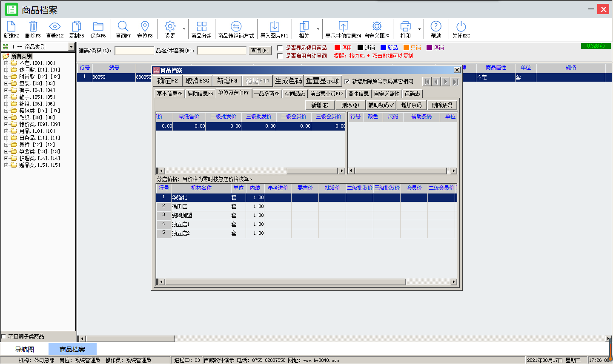Viewport: 613px width, 364px height.
Task: Click the red 停用 color swatch
Action: (337, 48)
